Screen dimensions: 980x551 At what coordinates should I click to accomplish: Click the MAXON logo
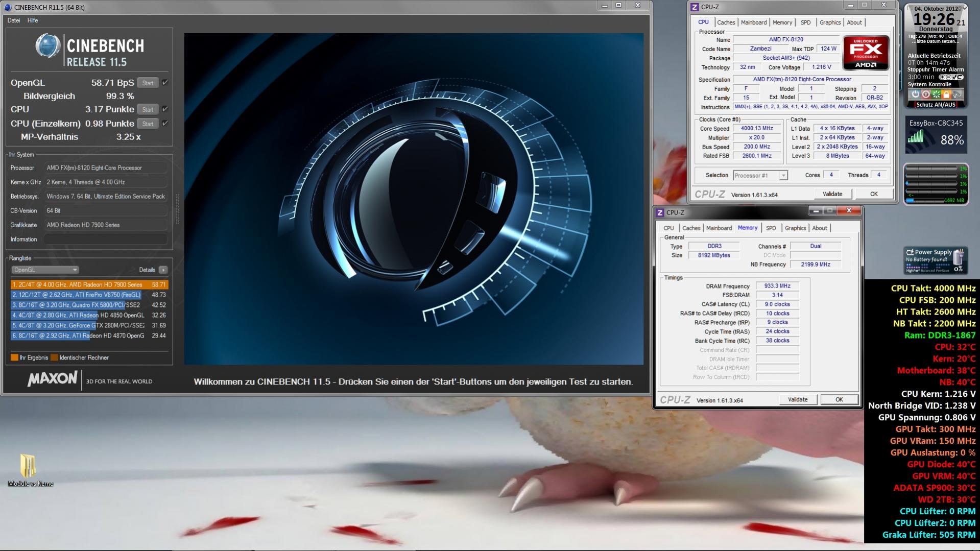(x=52, y=379)
